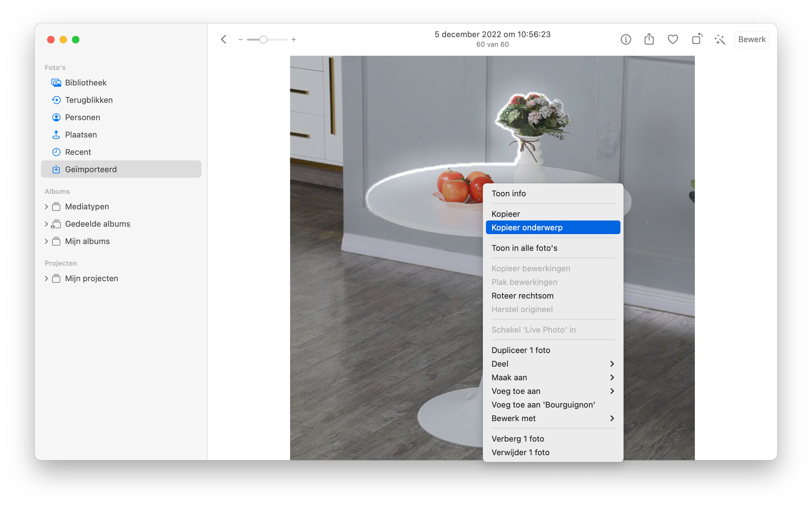Choose Kopieer from context menu
Viewport: 812px width, 506px height.
553,214
